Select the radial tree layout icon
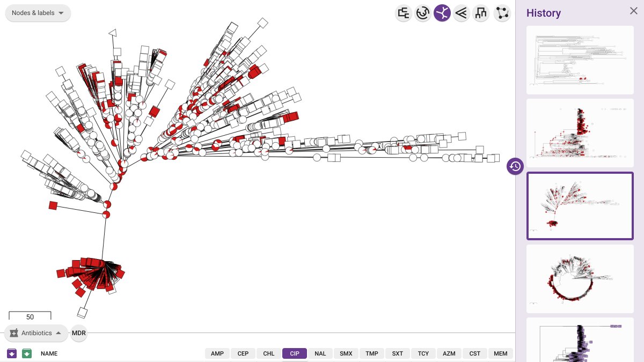Viewport: 644px width, 362px height. coord(442,13)
